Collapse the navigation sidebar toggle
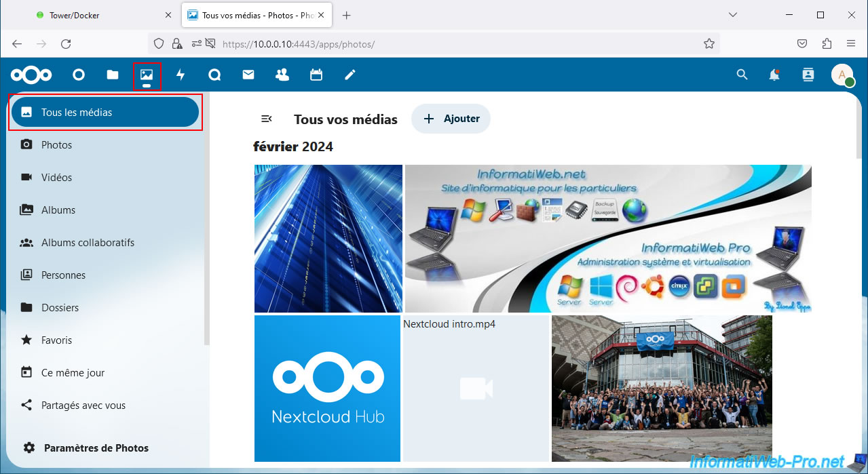Image resolution: width=868 pixels, height=474 pixels. click(x=267, y=119)
